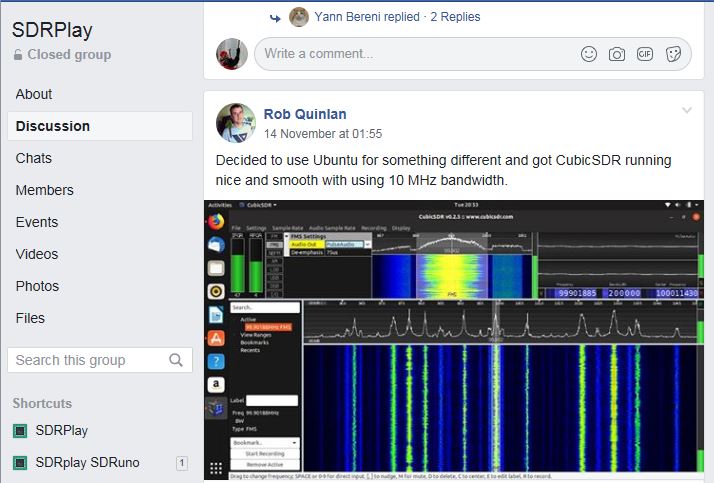Click the Wi-Fi icon in Ubuntu top bar
Screen dimensions: 714x483
668,205
